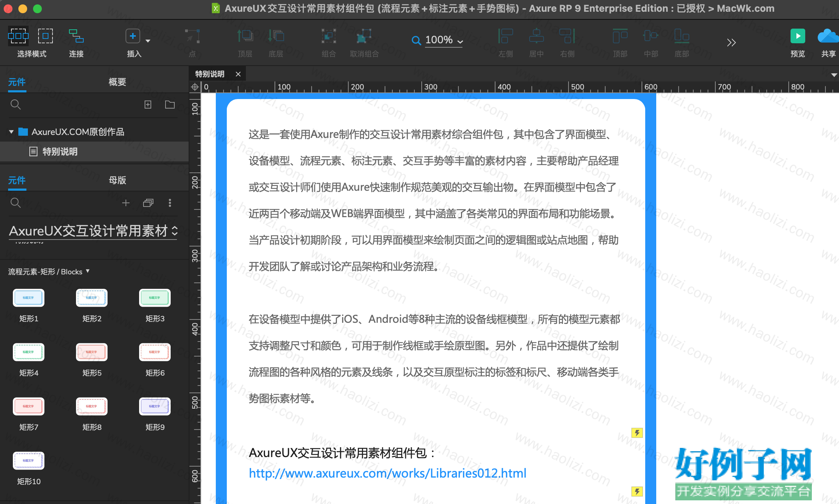The width and height of the screenshot is (839, 504).
Task: Switch to the 母版 masters tab
Action: (117, 180)
